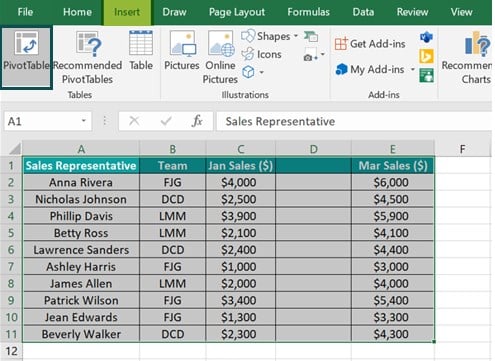Click the $6,000 Mar Sales cell
The width and height of the screenshot is (495, 361).
tap(393, 182)
